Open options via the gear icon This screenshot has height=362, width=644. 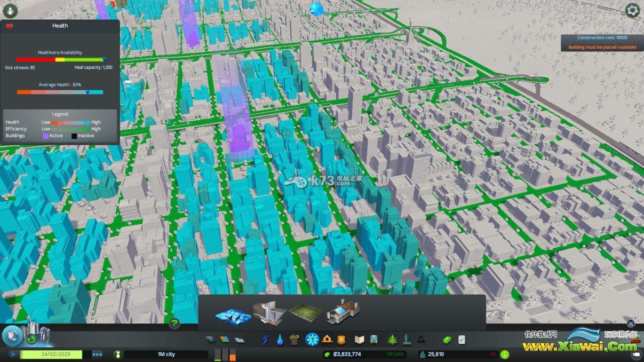632,10
